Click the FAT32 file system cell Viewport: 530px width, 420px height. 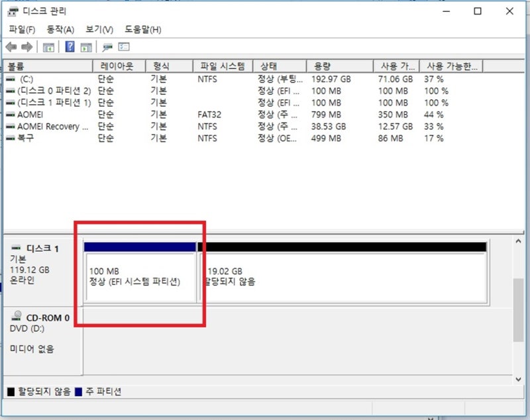(209, 115)
